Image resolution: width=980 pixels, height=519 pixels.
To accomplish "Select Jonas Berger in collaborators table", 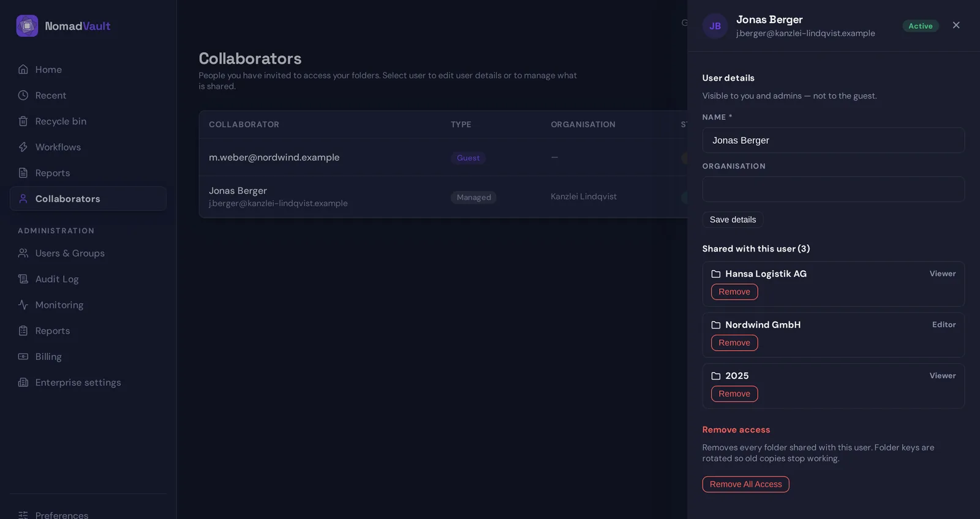I will (x=443, y=196).
